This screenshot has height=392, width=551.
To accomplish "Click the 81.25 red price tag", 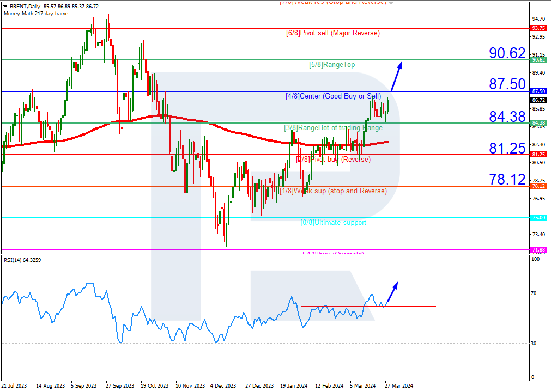I will coord(538,155).
